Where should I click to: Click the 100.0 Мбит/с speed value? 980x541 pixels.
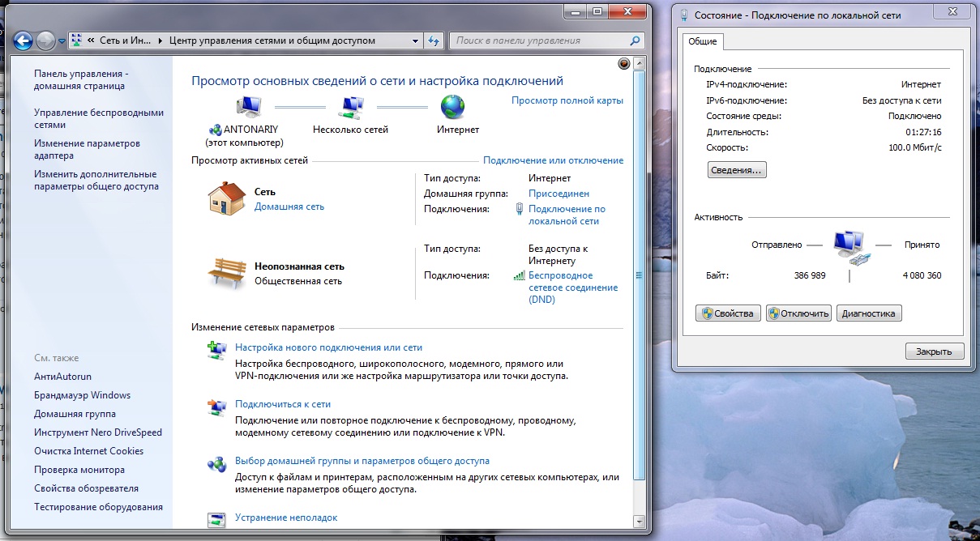(915, 147)
